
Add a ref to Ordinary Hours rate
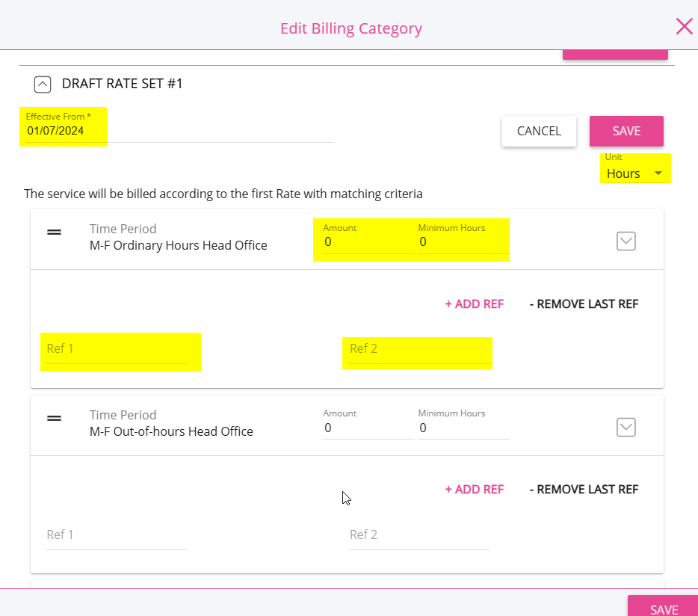click(x=475, y=304)
